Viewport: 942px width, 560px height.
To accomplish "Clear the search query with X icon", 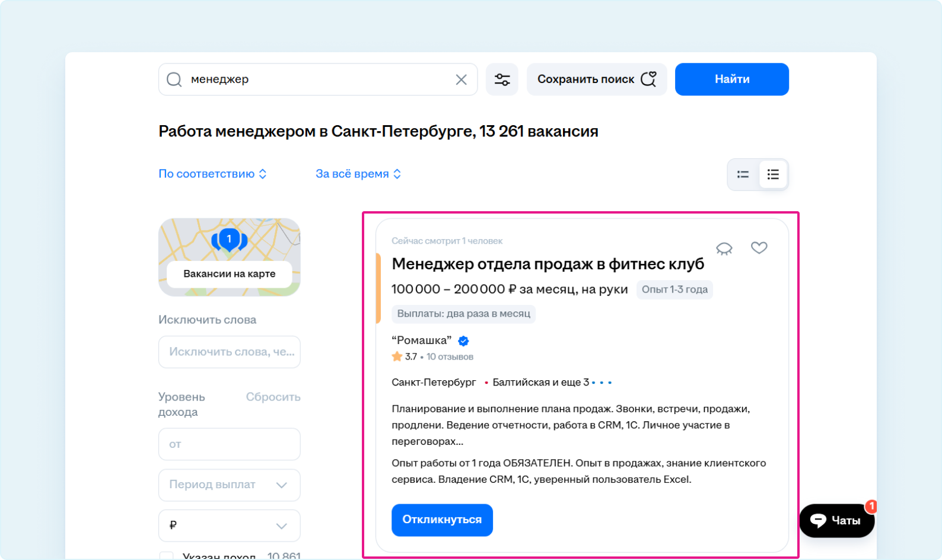I will click(x=461, y=79).
